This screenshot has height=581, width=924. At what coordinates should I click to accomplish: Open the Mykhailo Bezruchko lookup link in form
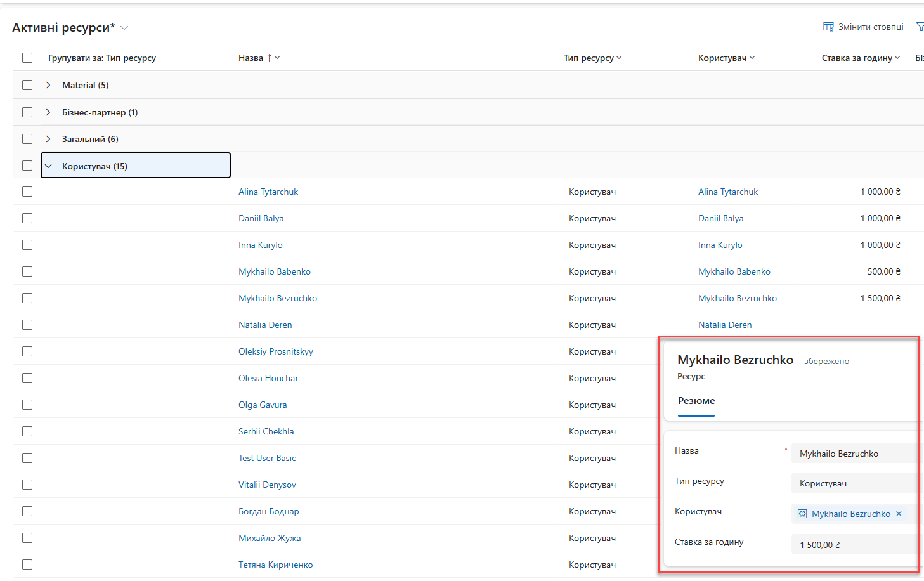coord(851,514)
